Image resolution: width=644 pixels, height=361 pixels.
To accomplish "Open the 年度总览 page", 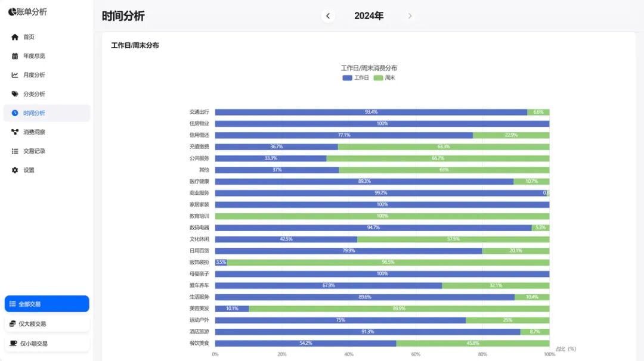I will [x=47, y=56].
